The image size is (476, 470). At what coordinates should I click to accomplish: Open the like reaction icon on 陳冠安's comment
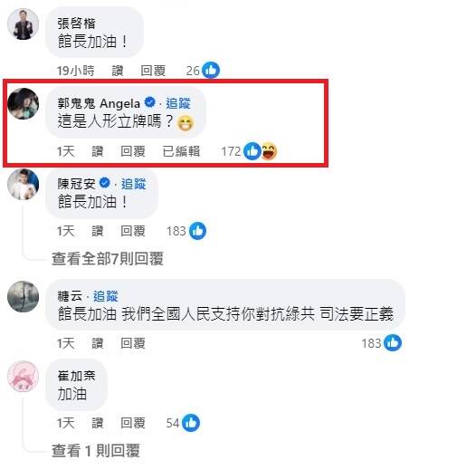pyautogui.click(x=197, y=231)
